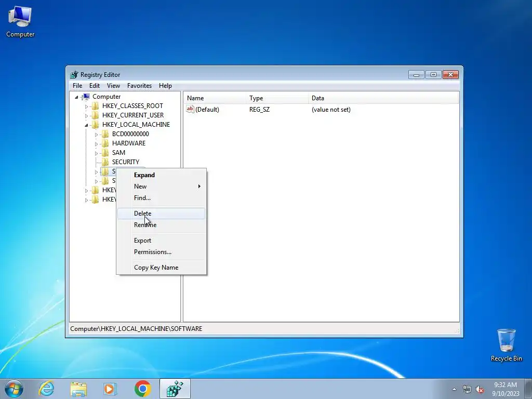Select the HKEY_CURRENT_USER label

[133, 115]
